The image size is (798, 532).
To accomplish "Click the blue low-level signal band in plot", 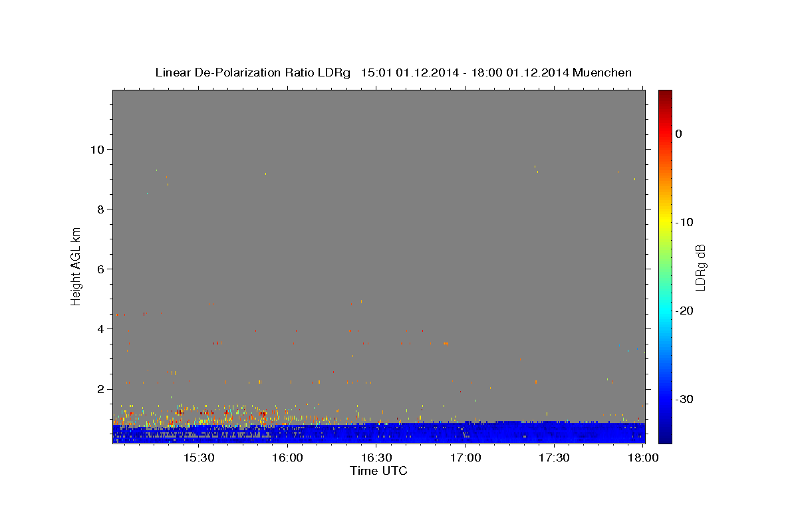I will point(378,432).
